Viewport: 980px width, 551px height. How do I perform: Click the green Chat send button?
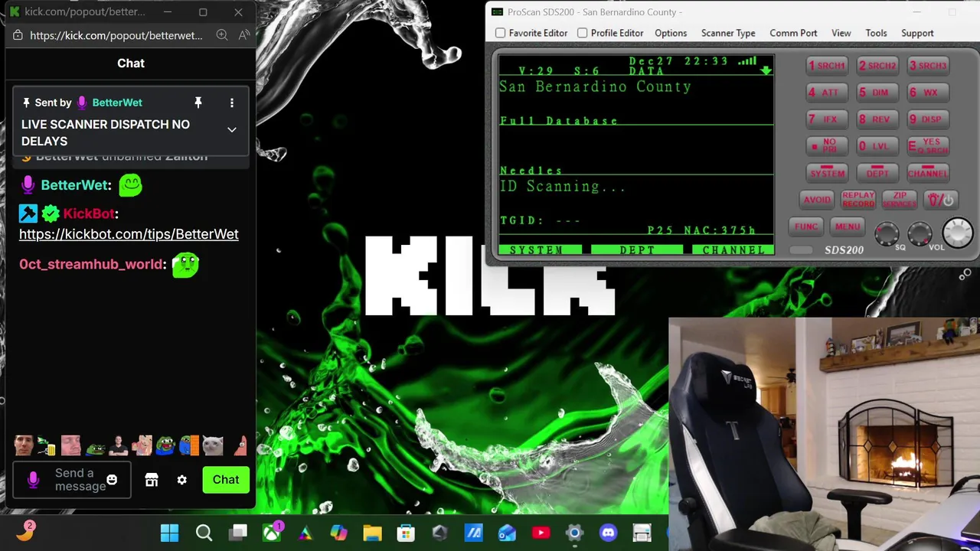click(x=226, y=480)
